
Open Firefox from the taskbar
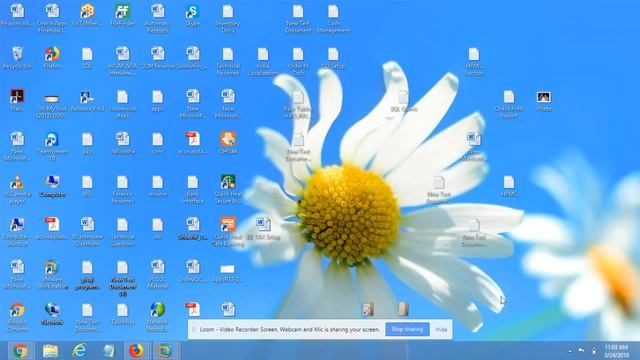[136, 351]
